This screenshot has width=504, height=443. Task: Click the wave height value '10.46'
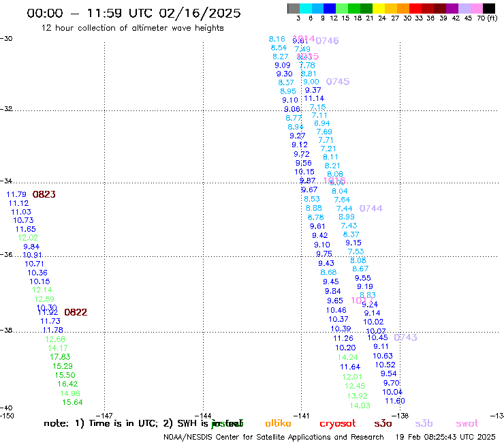coord(336,311)
